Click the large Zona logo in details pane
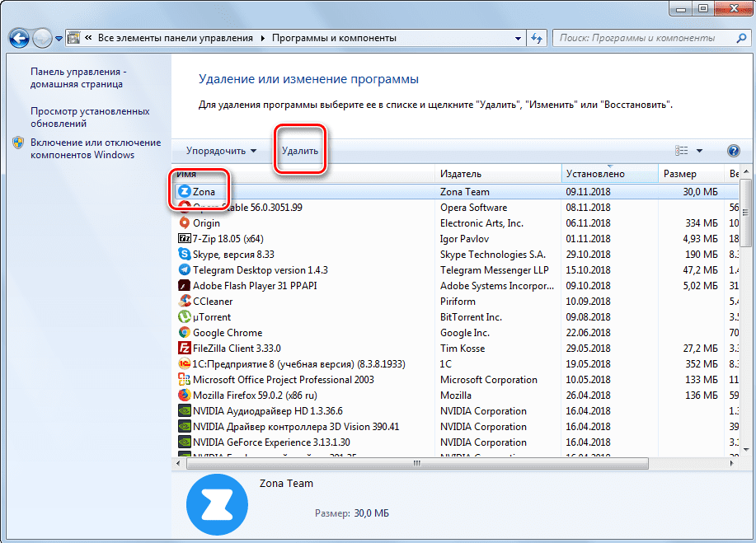The height and width of the screenshot is (543, 756). tap(217, 504)
